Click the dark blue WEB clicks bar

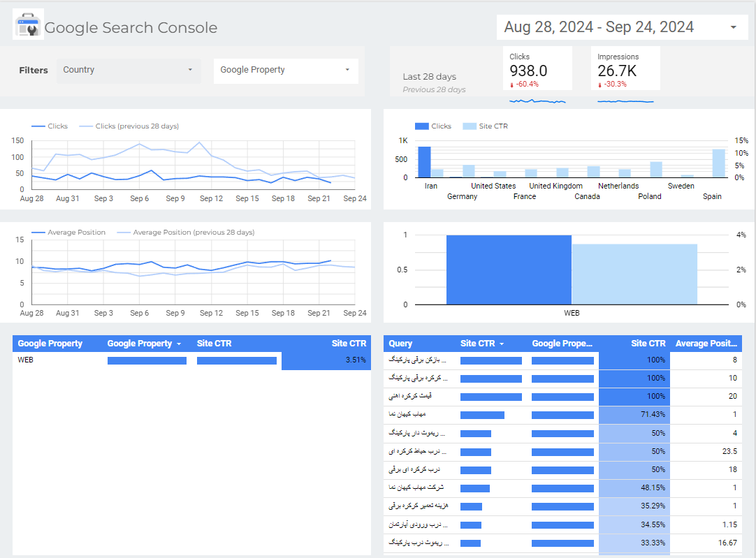[x=509, y=270]
